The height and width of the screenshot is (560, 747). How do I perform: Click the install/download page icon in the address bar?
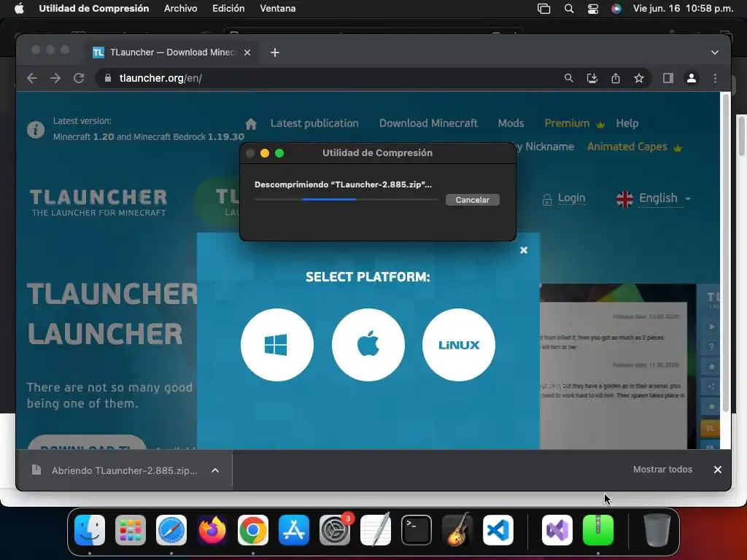coord(592,78)
